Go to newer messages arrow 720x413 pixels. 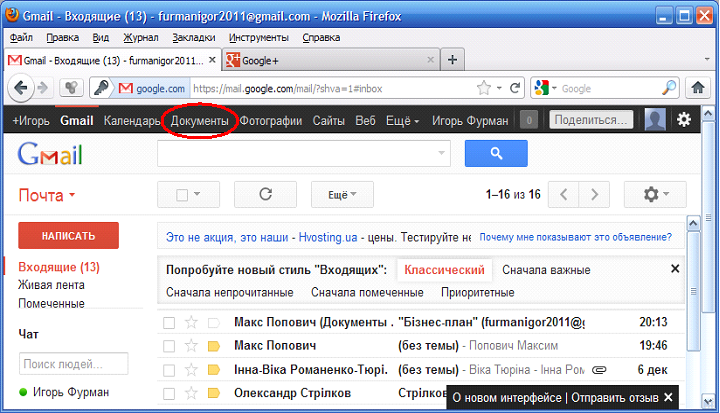click(563, 194)
